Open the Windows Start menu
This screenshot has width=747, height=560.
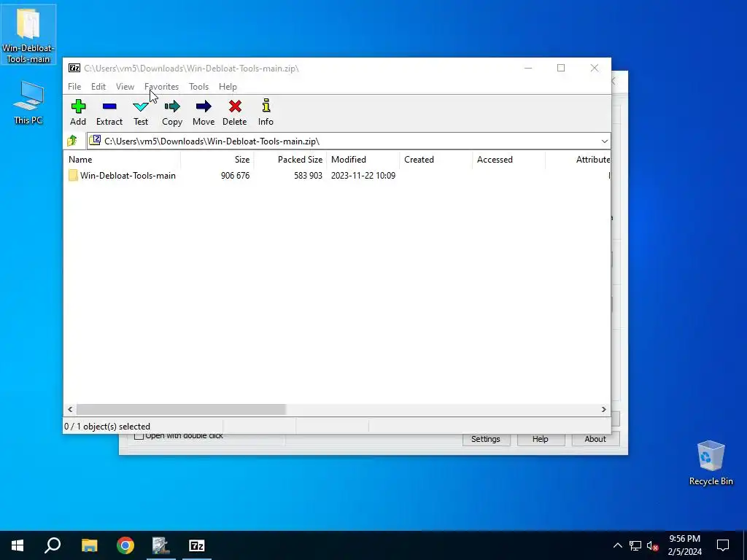pyautogui.click(x=18, y=545)
